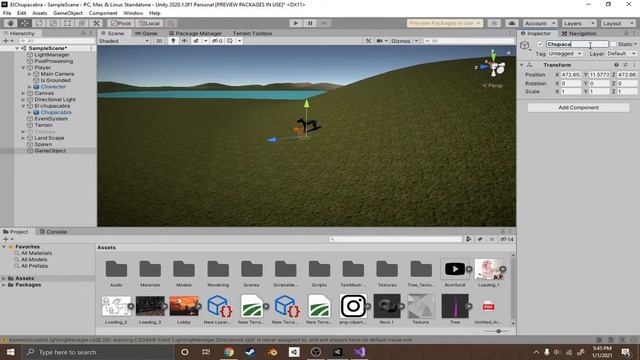The image size is (640, 360).
Task: Open Preview Packages in Use dropdown
Action: (x=444, y=23)
